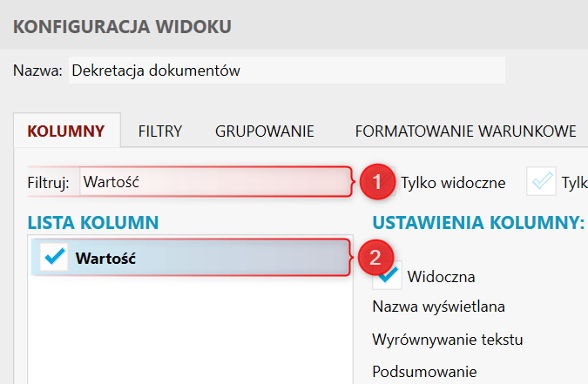Click the checkmark icon beside Wartość column

click(54, 258)
